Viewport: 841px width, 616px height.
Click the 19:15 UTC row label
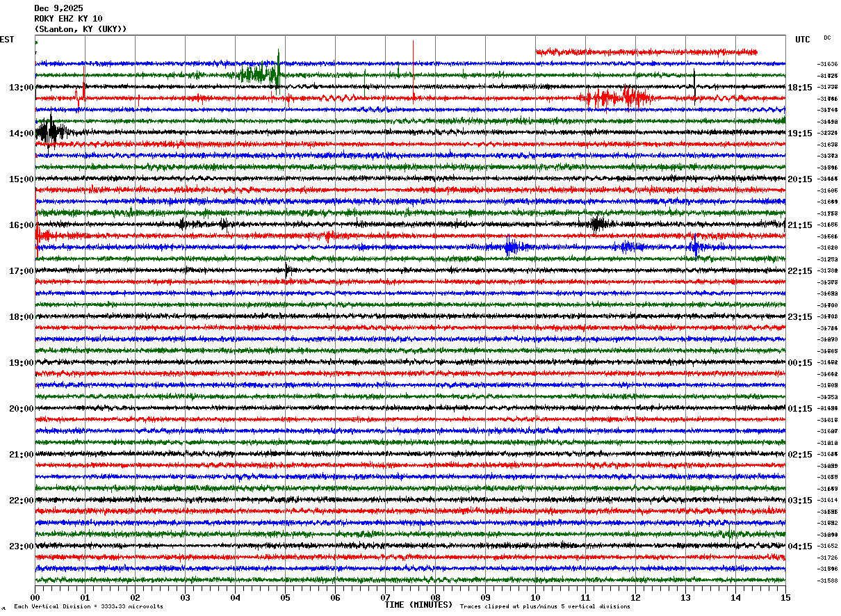(799, 133)
